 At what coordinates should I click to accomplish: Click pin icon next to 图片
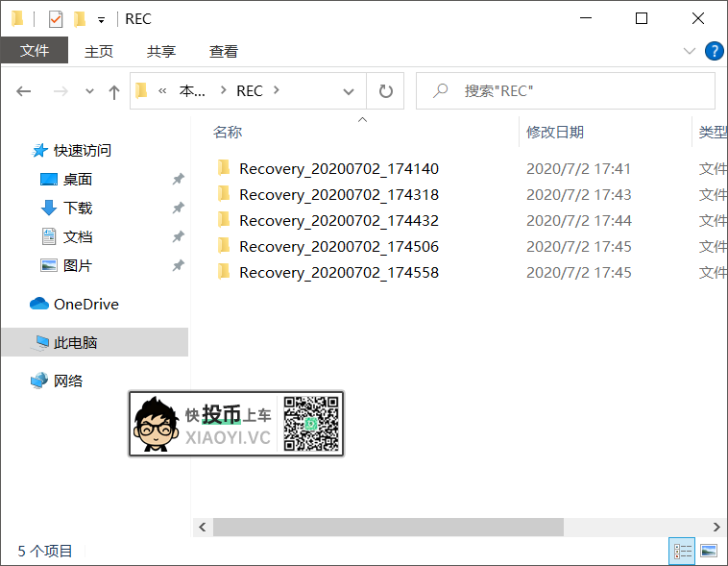pos(178,265)
